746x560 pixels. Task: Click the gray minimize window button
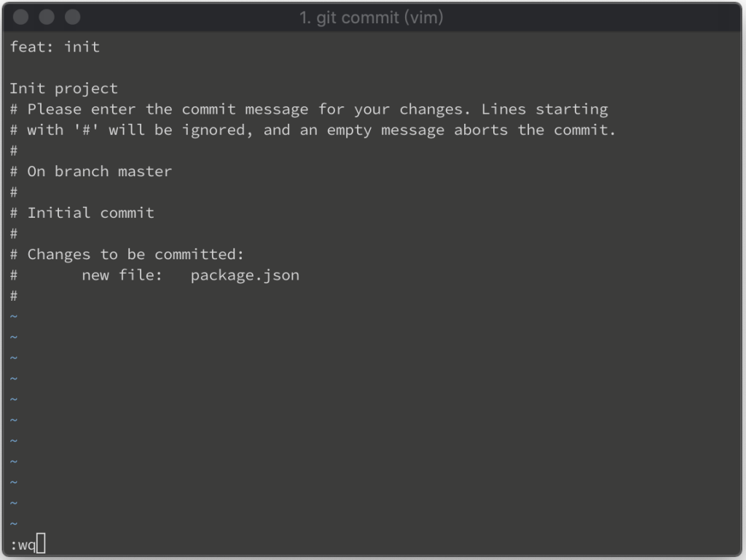point(47,17)
